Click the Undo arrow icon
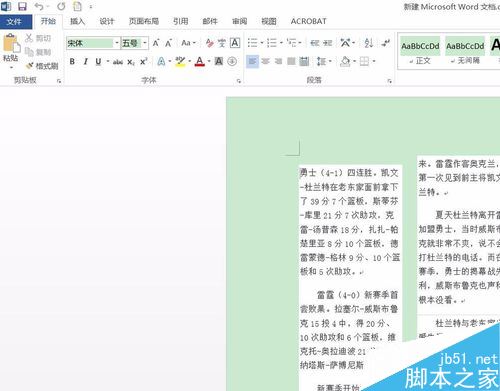Screen dimensions: 500x391 39,6
